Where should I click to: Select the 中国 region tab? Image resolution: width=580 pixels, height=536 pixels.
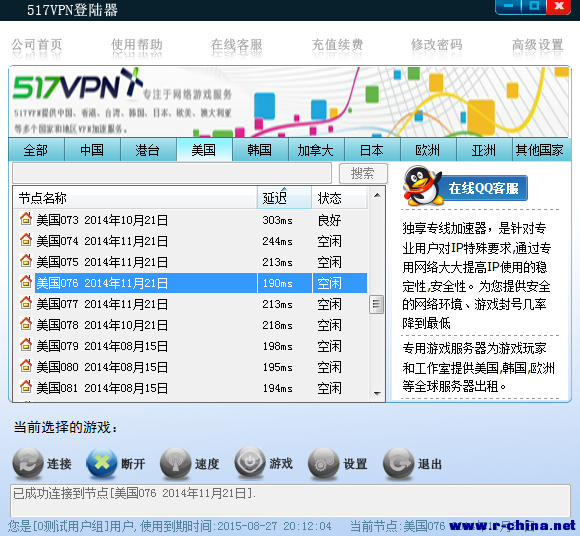pos(92,150)
